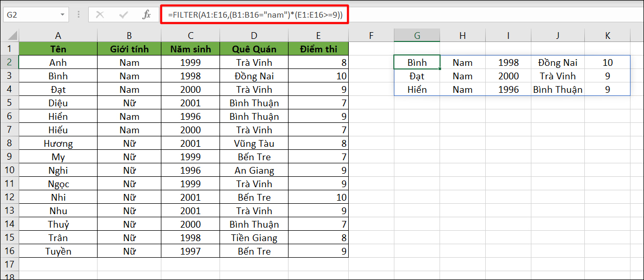Screen dimensions: 644x280
Task: Expand the Name Box dropdown arrow
Action: (x=63, y=15)
